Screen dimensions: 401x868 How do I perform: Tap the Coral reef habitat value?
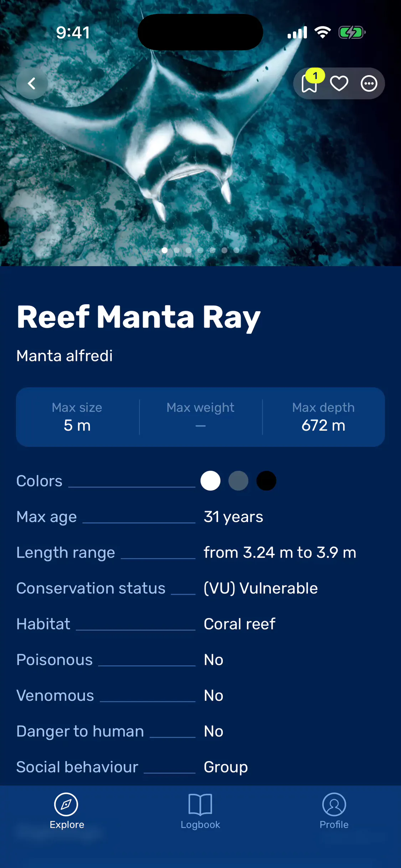[239, 624]
